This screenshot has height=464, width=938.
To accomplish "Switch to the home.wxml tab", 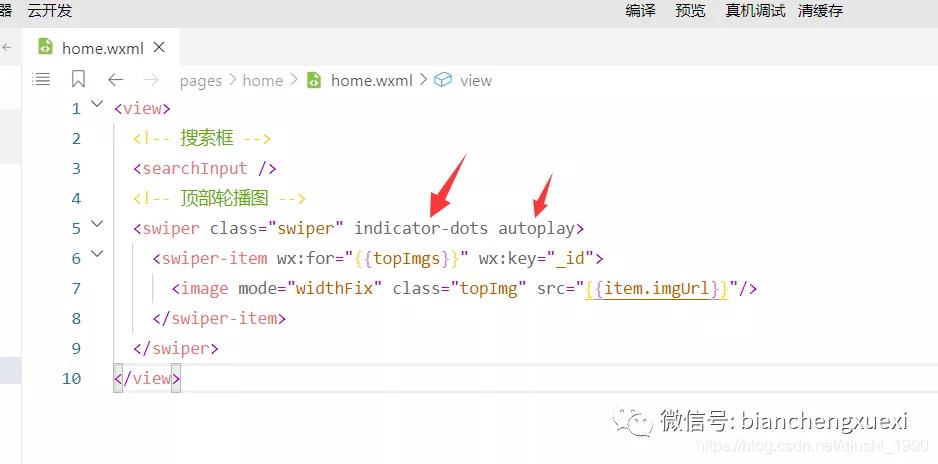I will (102, 48).
